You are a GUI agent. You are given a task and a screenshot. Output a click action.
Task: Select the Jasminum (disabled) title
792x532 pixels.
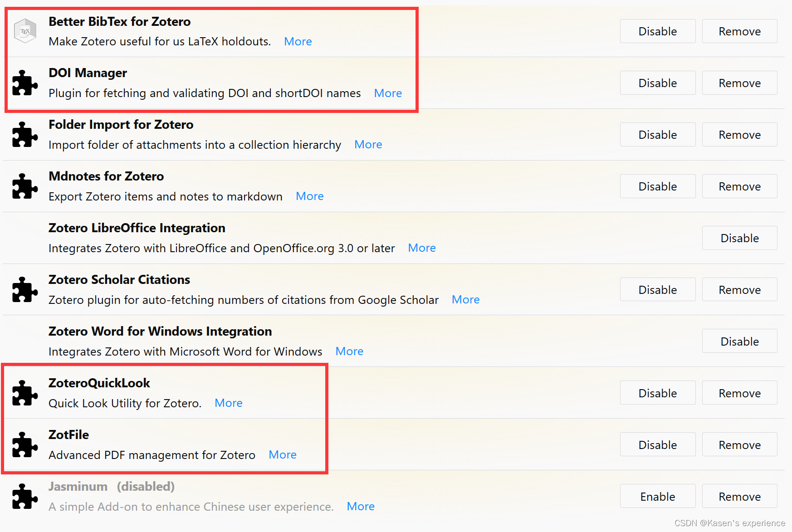(x=112, y=486)
